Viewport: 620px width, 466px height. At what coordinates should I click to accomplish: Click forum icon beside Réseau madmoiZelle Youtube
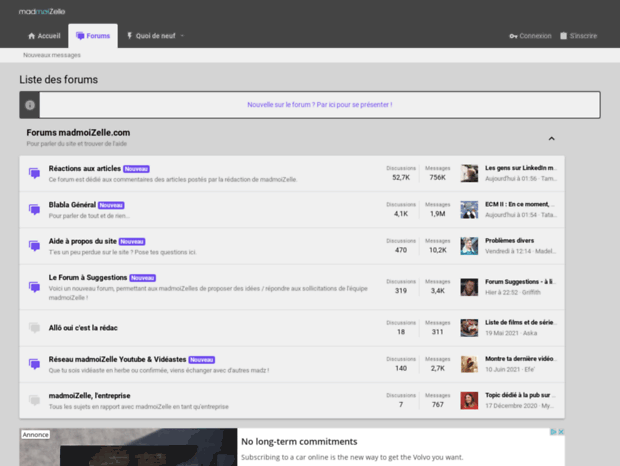click(34, 364)
